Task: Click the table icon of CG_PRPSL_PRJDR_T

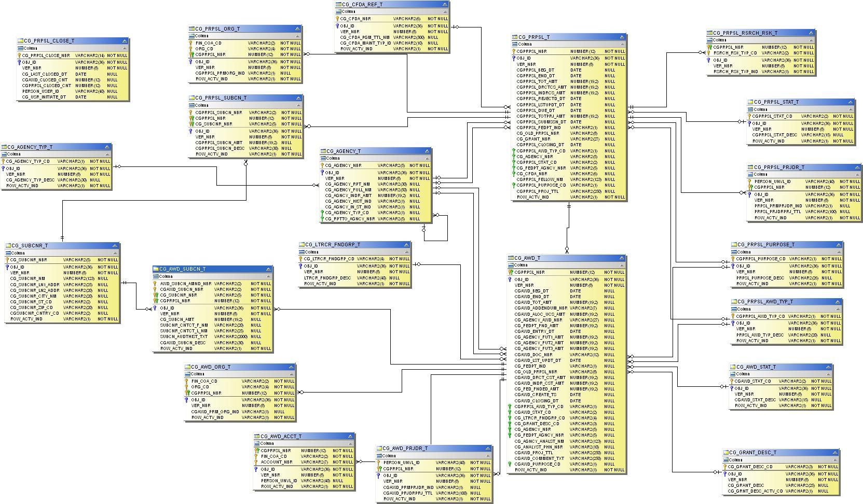Action: [750, 167]
